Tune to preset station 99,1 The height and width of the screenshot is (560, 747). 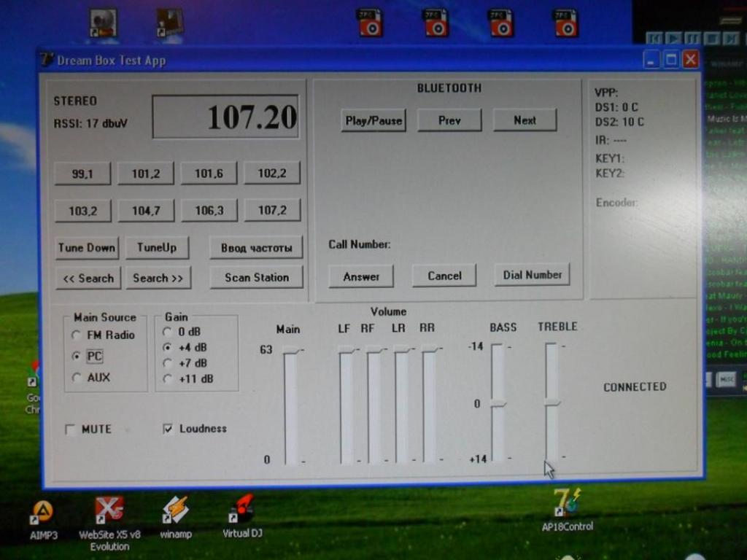(82, 174)
